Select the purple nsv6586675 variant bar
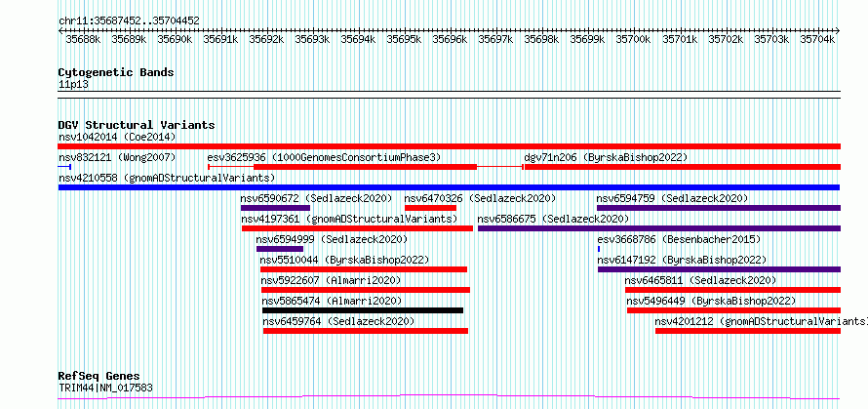 click(659, 228)
